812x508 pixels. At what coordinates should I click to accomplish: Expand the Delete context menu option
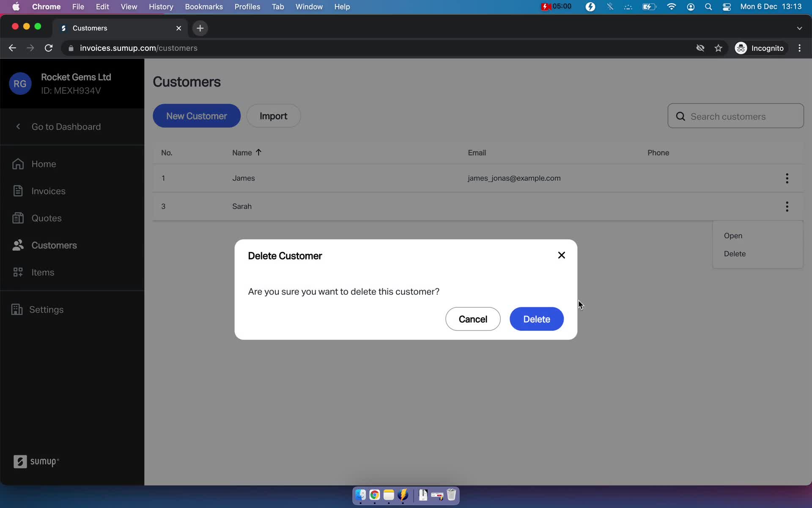[735, 254]
